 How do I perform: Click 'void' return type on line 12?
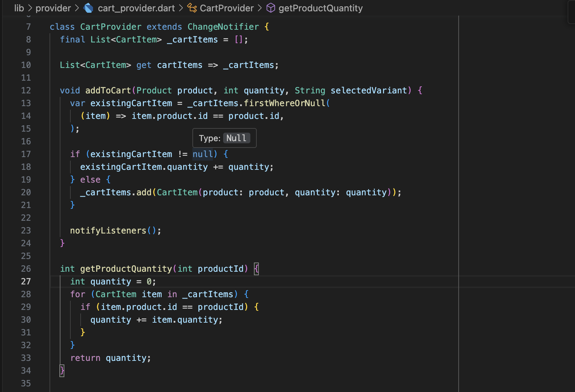tap(70, 91)
